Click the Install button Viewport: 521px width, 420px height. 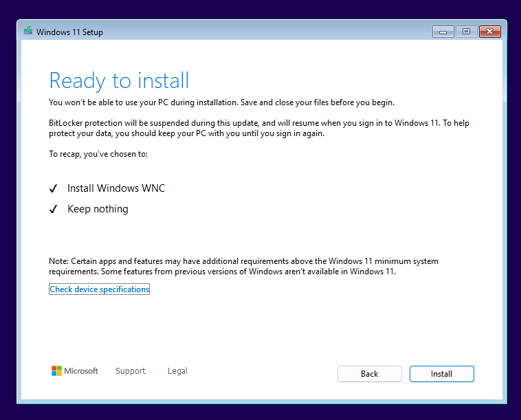pos(441,374)
